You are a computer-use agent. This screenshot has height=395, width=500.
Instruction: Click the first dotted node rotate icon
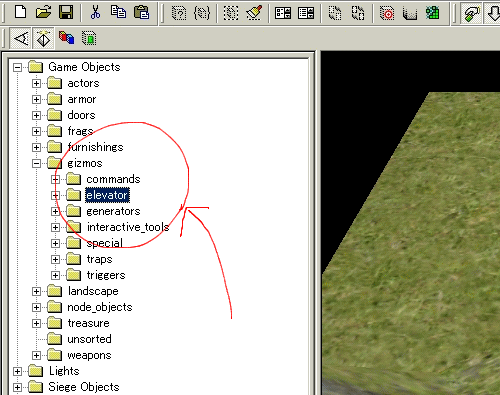(335, 13)
